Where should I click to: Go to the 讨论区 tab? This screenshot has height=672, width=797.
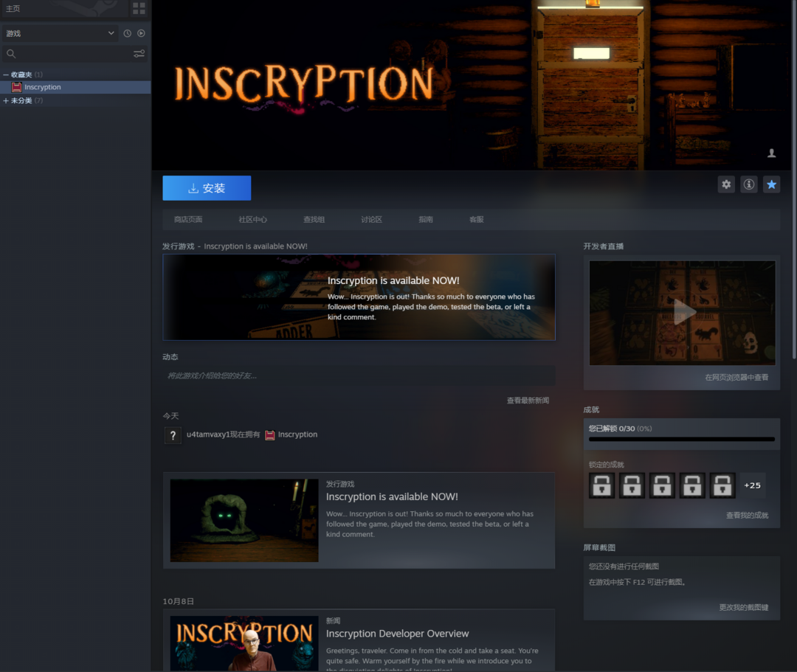pyautogui.click(x=371, y=220)
